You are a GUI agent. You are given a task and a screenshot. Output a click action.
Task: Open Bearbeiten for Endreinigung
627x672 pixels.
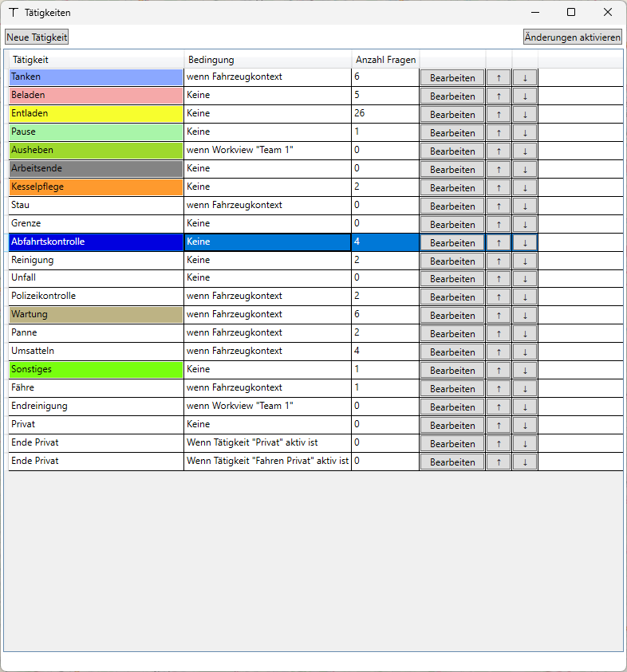(452, 407)
